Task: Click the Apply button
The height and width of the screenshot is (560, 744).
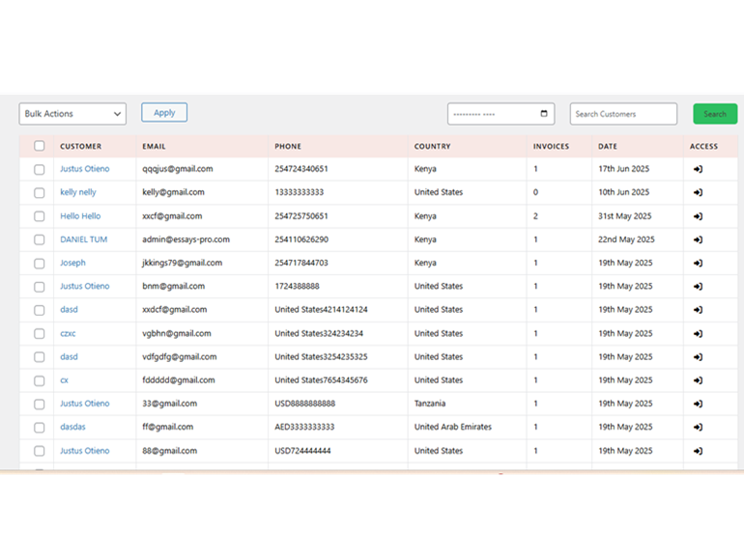Action: point(164,113)
